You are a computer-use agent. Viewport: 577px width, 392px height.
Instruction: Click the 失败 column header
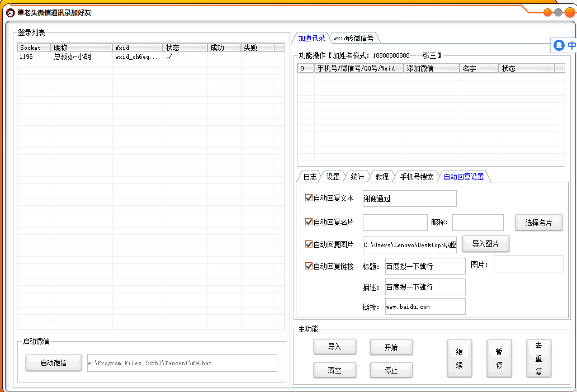258,48
